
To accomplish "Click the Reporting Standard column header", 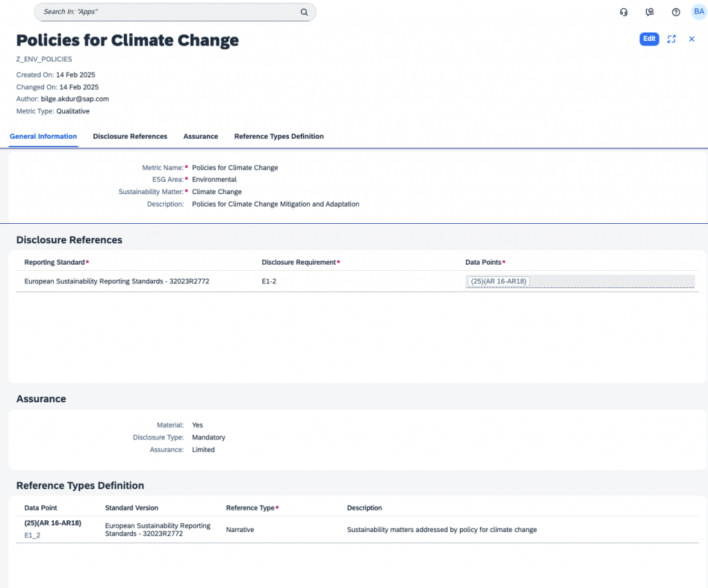I will [x=55, y=262].
